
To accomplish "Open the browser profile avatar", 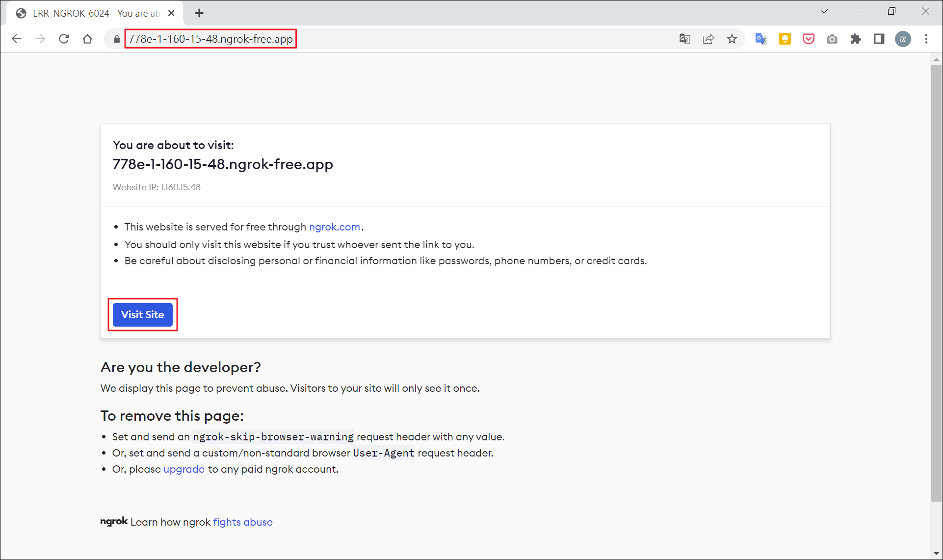I will tap(903, 39).
